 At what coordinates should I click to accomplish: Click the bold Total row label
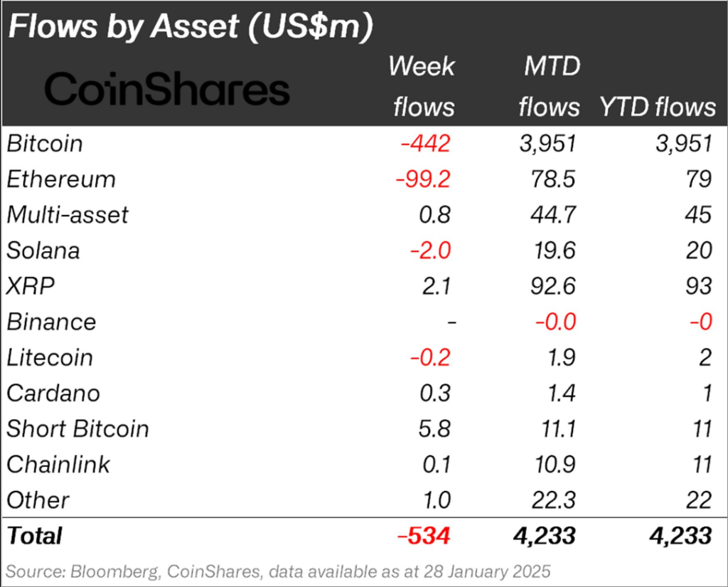(x=34, y=535)
